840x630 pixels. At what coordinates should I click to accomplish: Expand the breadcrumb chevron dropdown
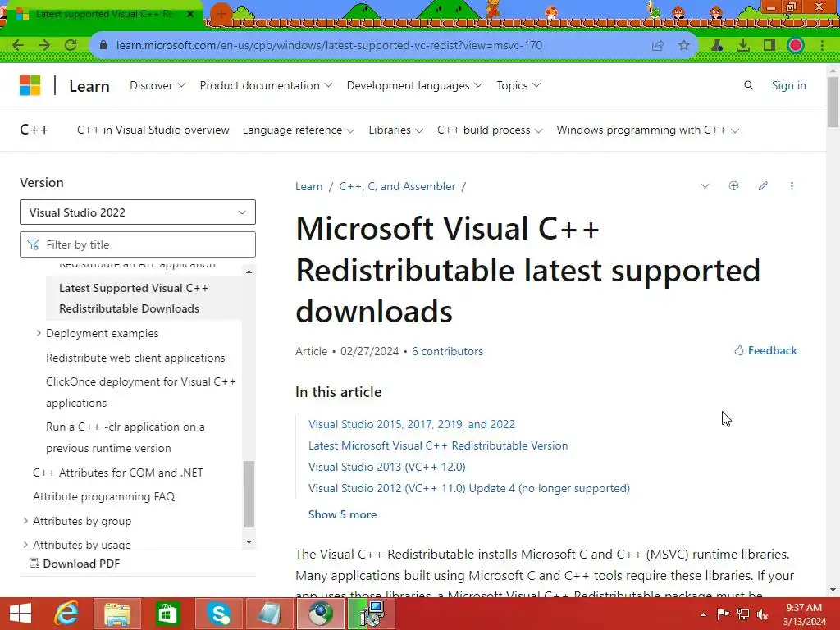pyautogui.click(x=705, y=186)
